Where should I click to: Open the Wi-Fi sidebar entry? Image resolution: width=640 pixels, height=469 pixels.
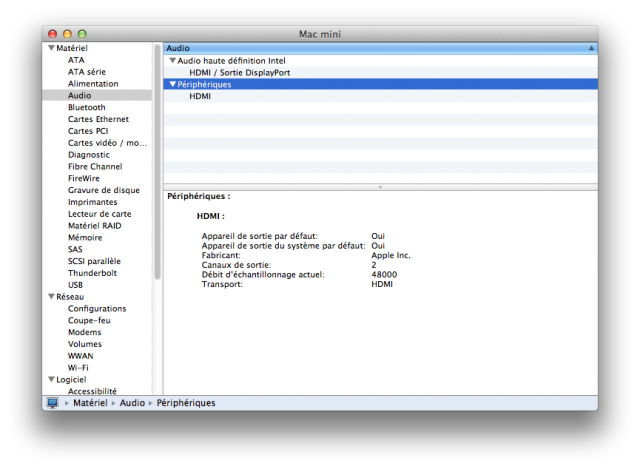78,368
